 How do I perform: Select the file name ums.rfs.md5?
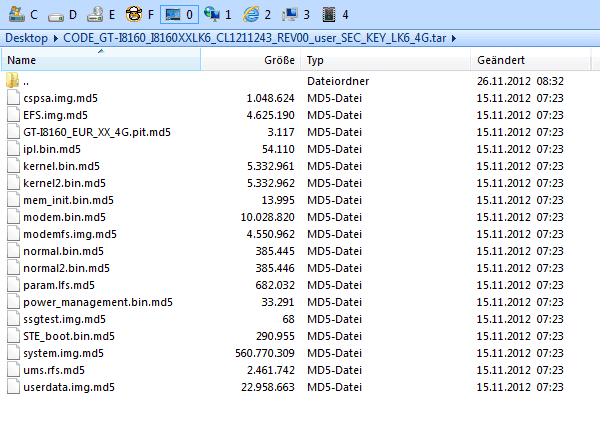tap(54, 370)
